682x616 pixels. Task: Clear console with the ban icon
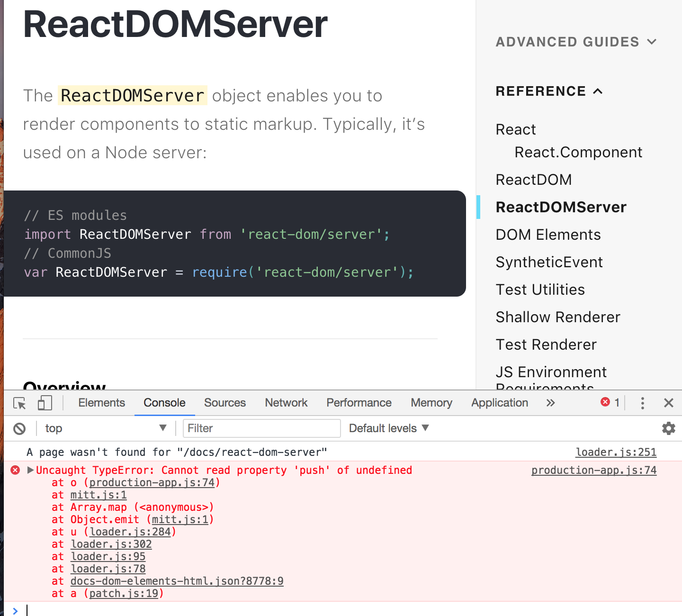pos(19,429)
